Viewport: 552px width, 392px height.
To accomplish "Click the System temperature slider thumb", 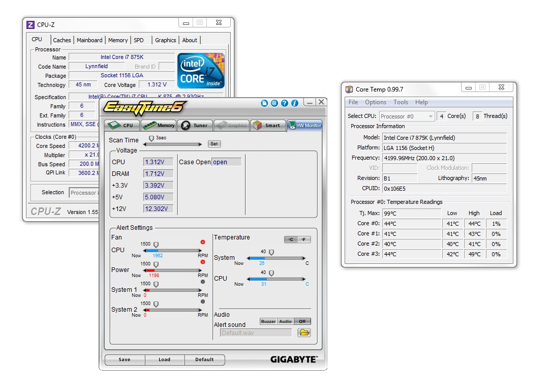I will pyautogui.click(x=271, y=253).
